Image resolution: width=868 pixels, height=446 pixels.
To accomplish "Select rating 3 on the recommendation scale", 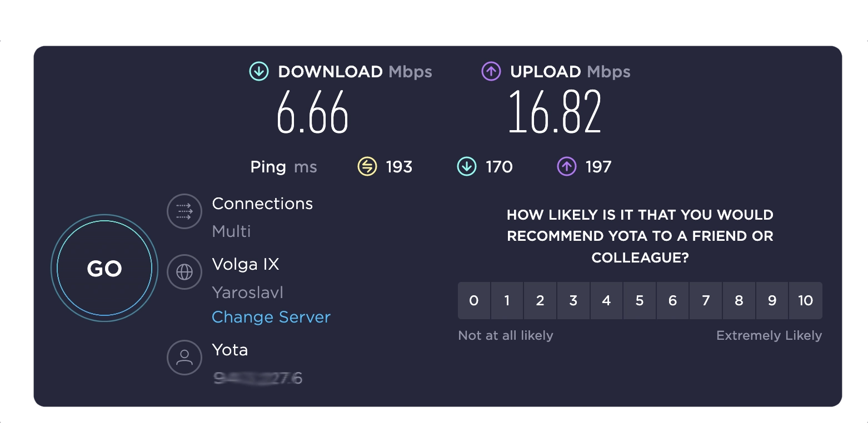I will 573,300.
